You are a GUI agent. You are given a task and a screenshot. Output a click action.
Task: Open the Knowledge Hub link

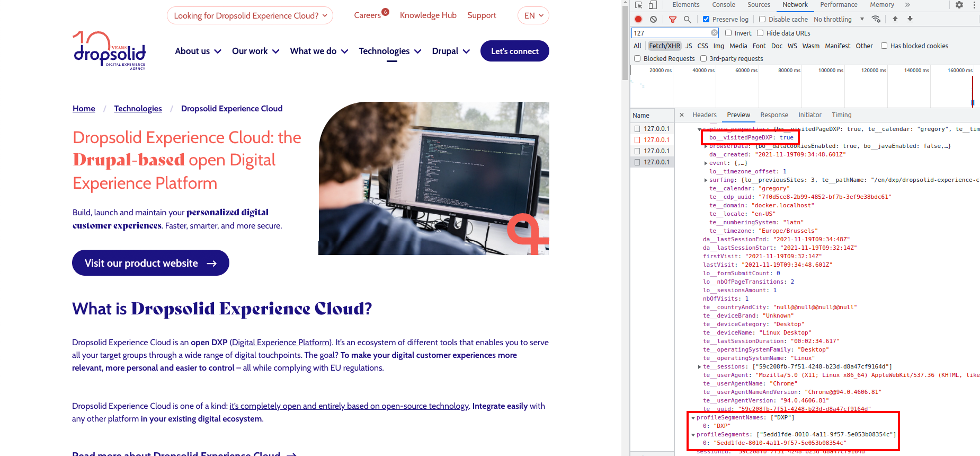coord(428,15)
